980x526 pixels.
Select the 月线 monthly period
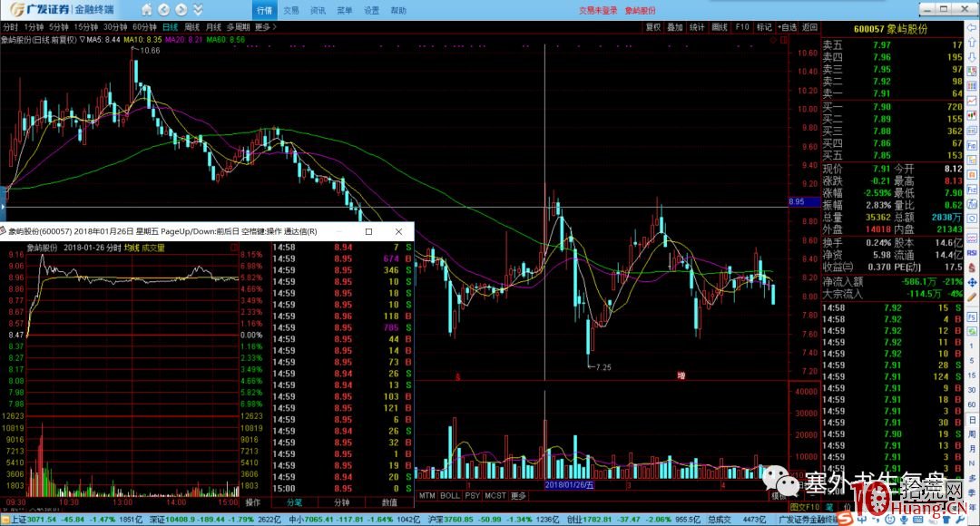[x=214, y=27]
